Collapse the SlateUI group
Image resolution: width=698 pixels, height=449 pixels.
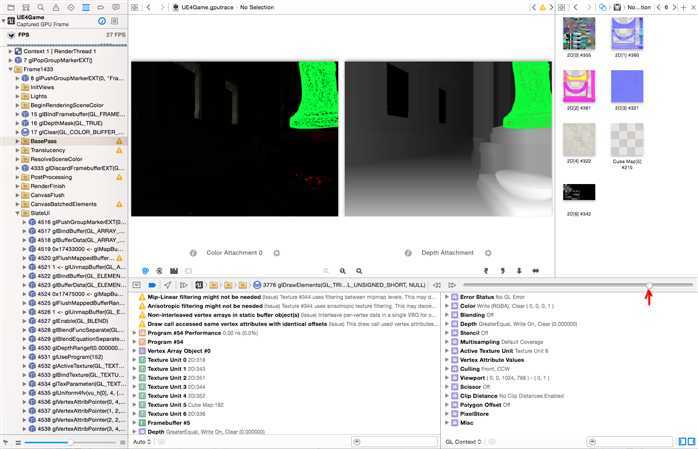point(17,213)
